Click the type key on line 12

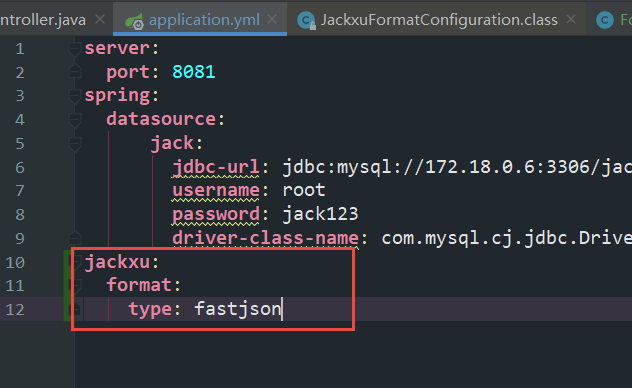[x=150, y=309]
